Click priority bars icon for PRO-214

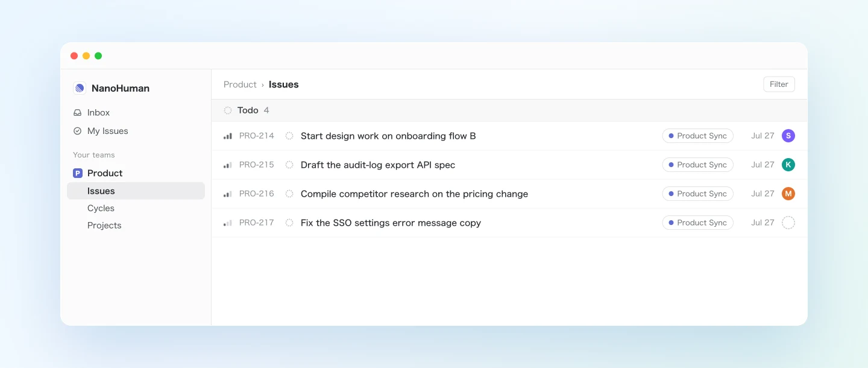click(x=228, y=136)
